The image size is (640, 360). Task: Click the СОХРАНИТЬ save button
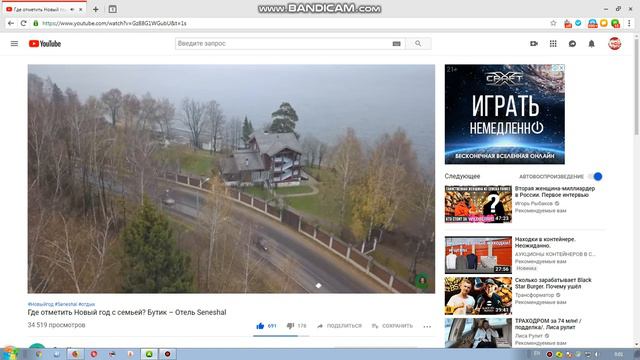(392, 326)
